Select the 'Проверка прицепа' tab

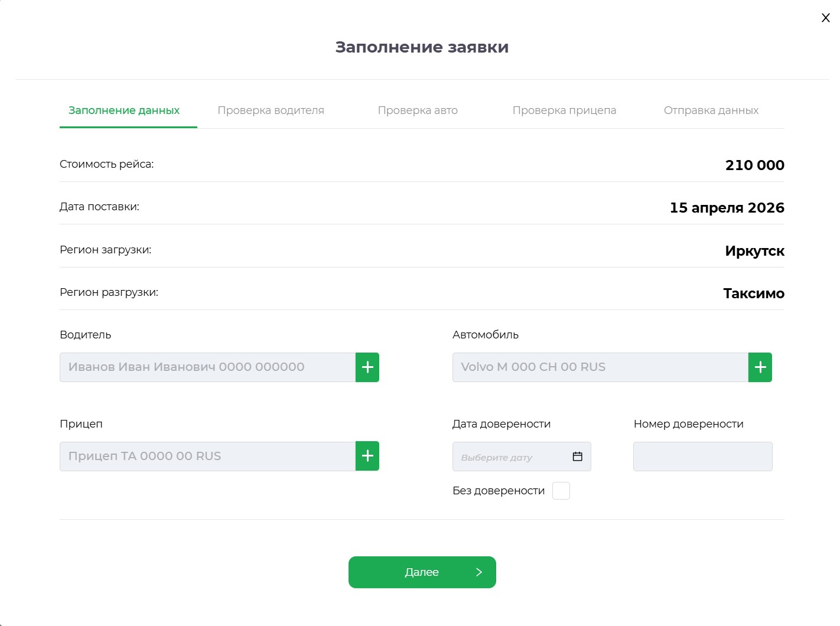coord(564,110)
